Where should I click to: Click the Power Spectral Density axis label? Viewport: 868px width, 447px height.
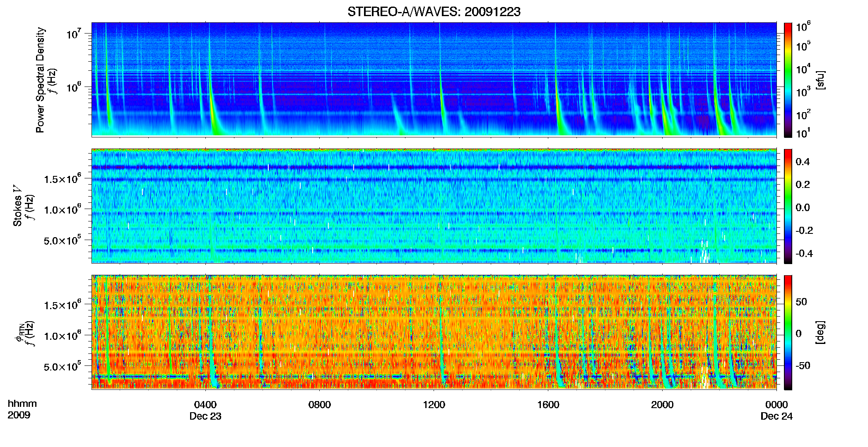(40, 80)
